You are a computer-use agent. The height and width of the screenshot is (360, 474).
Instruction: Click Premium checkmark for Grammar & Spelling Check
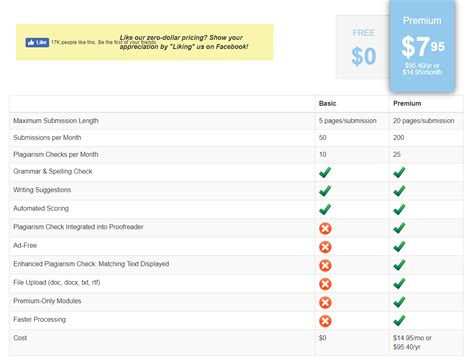click(x=399, y=172)
